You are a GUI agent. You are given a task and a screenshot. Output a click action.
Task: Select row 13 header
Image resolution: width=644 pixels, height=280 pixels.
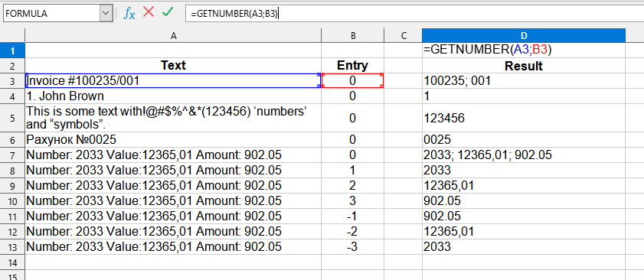coord(12,247)
